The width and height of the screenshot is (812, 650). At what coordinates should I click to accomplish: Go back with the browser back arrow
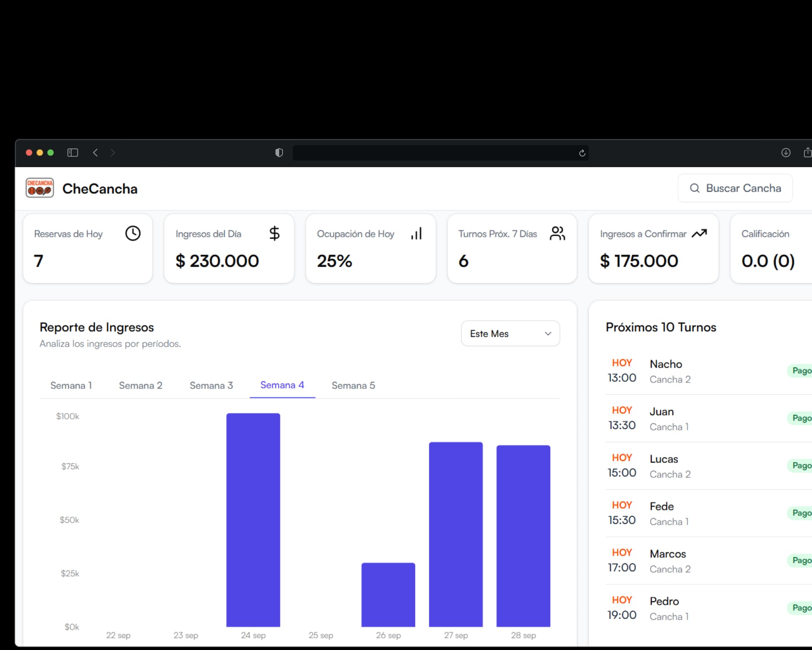coord(96,153)
